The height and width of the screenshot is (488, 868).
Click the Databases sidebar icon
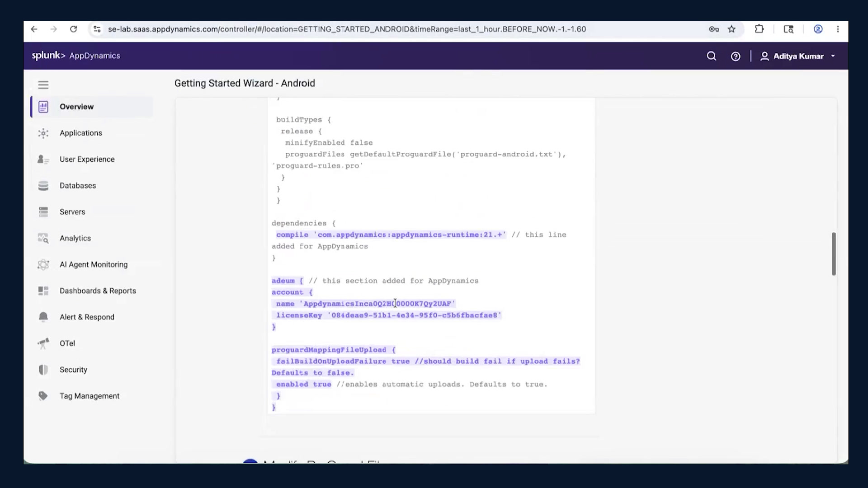pyautogui.click(x=43, y=186)
